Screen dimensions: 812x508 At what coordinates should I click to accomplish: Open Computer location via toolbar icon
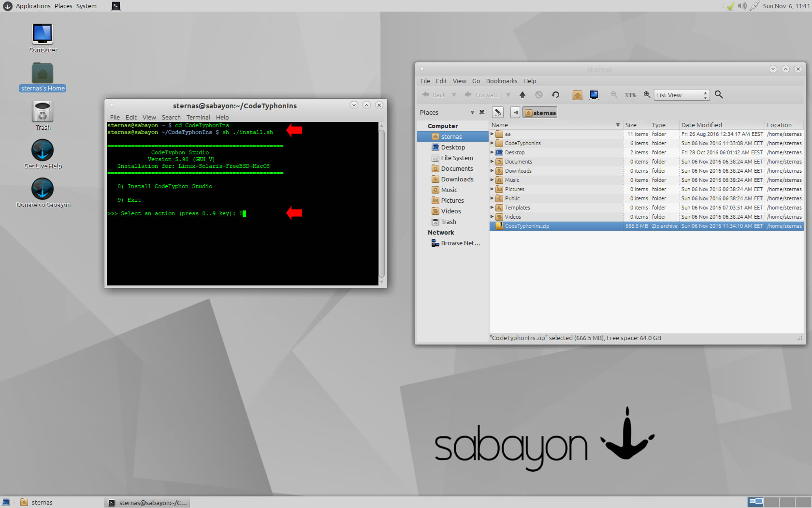coord(594,95)
